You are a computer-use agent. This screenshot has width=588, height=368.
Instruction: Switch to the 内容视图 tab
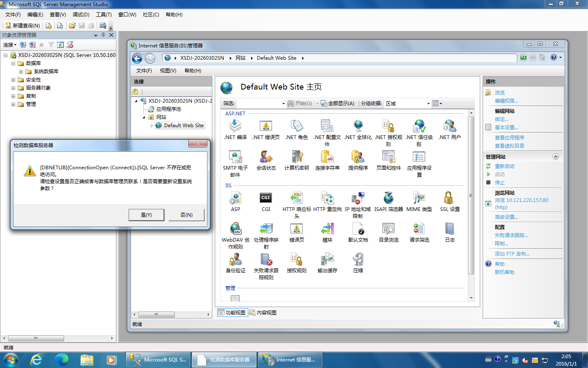pos(263,313)
